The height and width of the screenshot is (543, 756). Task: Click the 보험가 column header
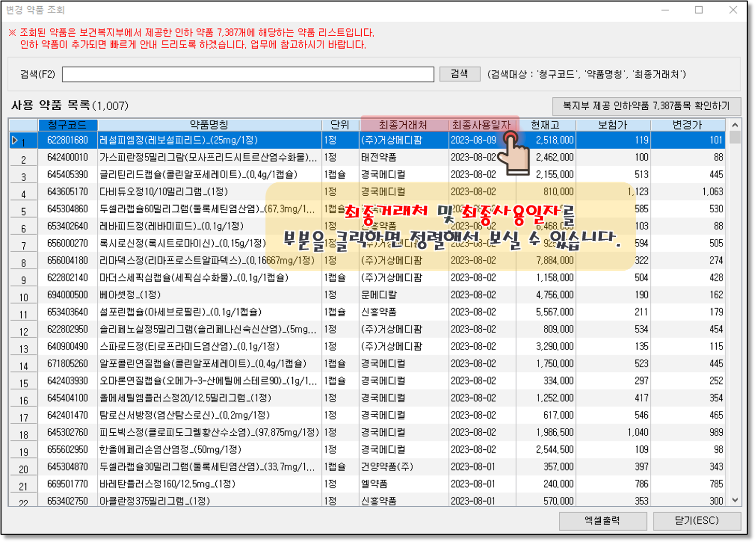pos(613,125)
